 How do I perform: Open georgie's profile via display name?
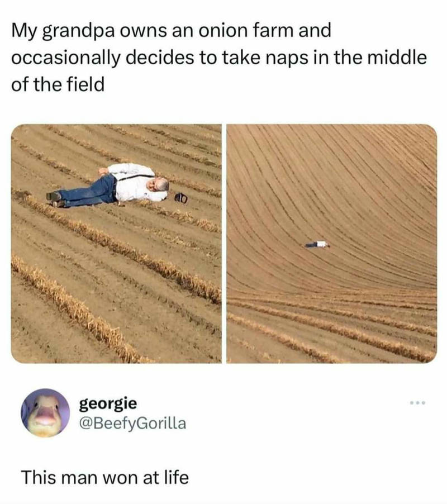(108, 404)
